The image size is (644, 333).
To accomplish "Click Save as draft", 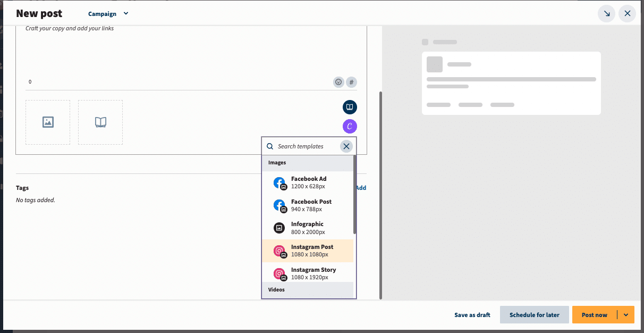I will coord(472,315).
